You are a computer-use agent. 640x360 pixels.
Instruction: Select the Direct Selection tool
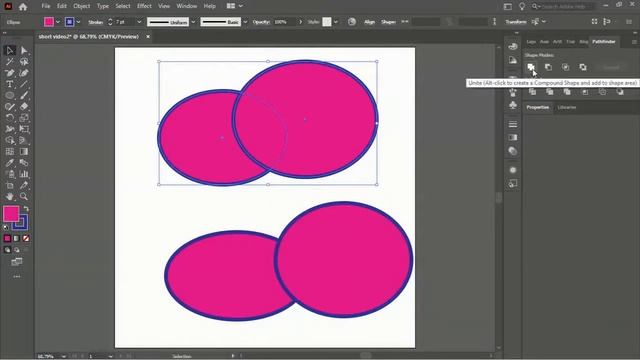tap(24, 50)
